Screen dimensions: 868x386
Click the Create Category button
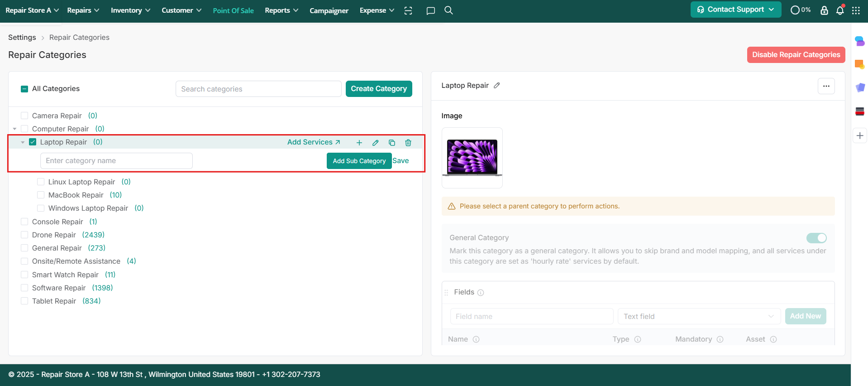pos(378,89)
